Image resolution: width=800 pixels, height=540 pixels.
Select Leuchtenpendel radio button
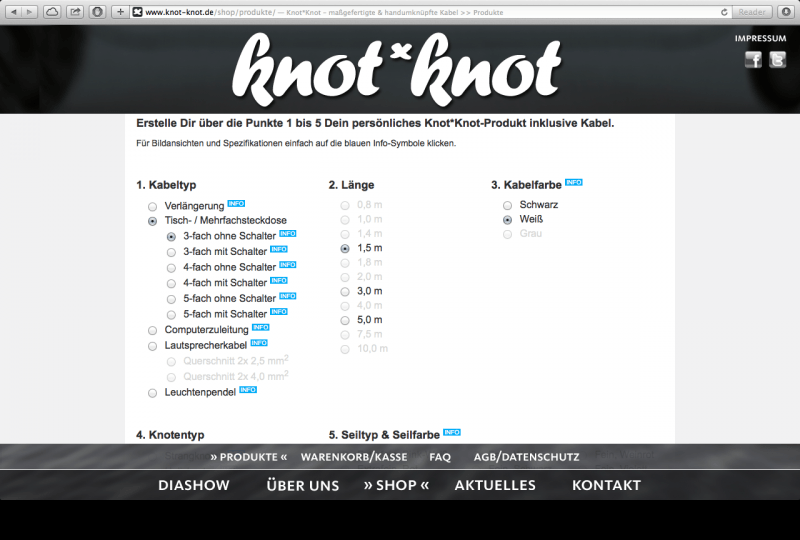(153, 393)
